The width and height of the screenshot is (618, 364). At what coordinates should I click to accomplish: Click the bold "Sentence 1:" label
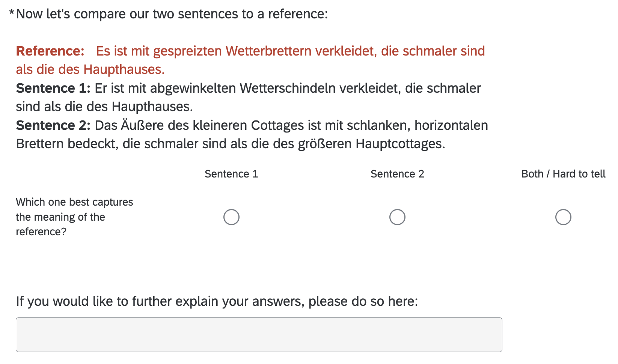pos(53,88)
